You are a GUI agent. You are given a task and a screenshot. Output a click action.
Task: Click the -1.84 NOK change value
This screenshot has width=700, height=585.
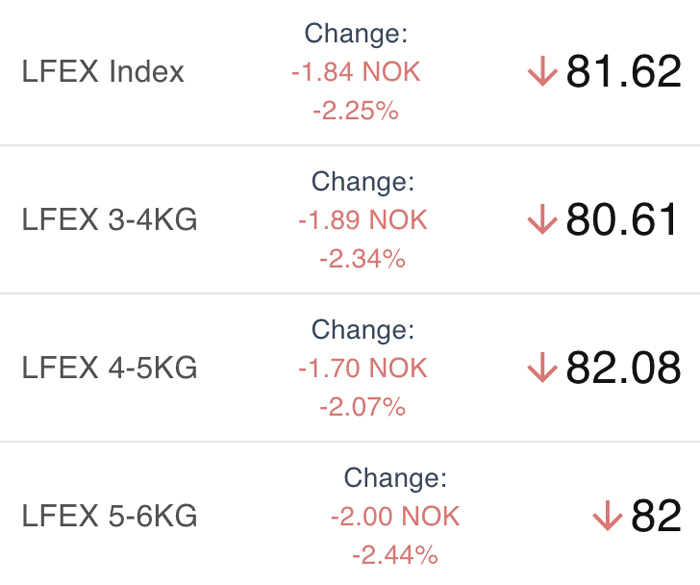356,71
